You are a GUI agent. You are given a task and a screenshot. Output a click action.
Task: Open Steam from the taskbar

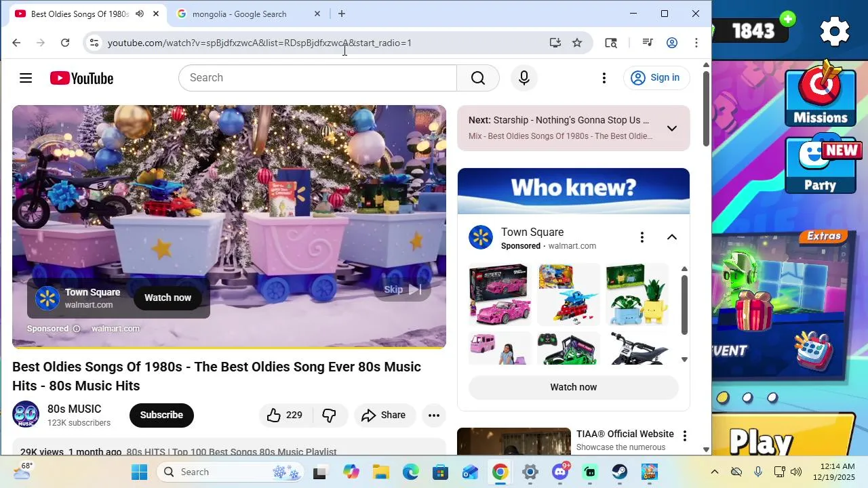pyautogui.click(x=620, y=472)
